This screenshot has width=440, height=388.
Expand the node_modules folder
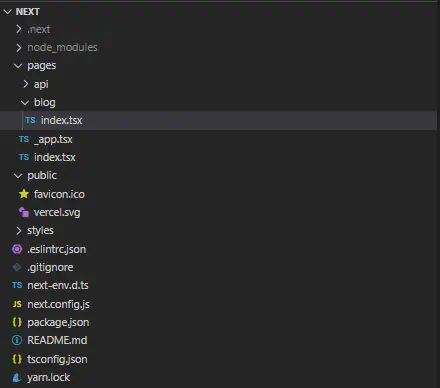coord(19,48)
